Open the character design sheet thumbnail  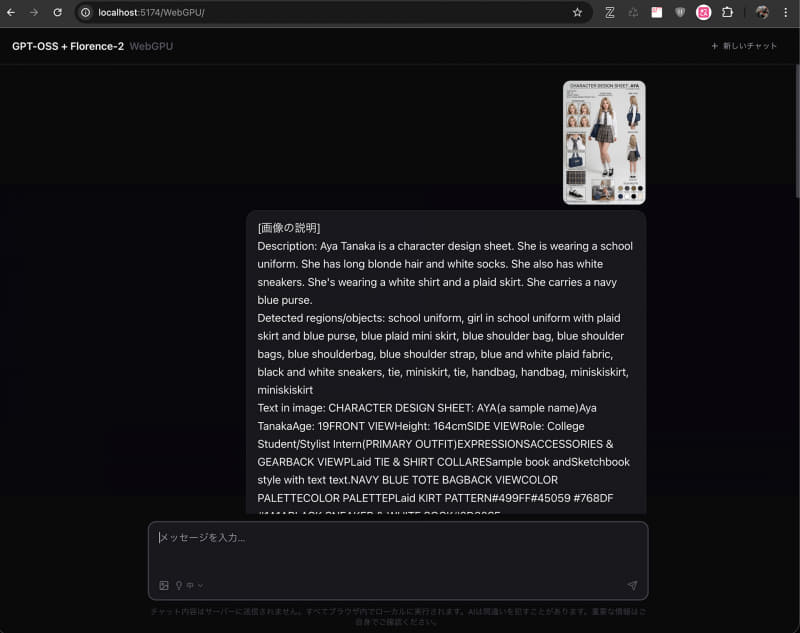click(603, 142)
